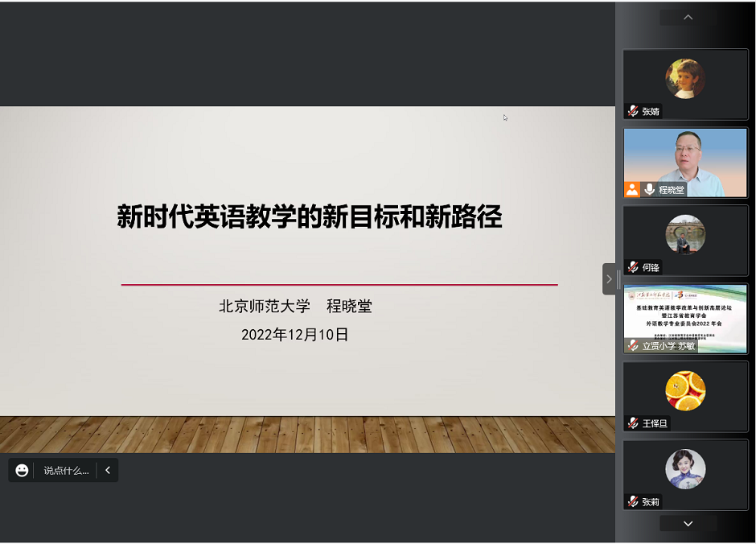756x544 pixels.
Task: Collapse participant sidebar using the right arrow handle
Action: pos(609,279)
